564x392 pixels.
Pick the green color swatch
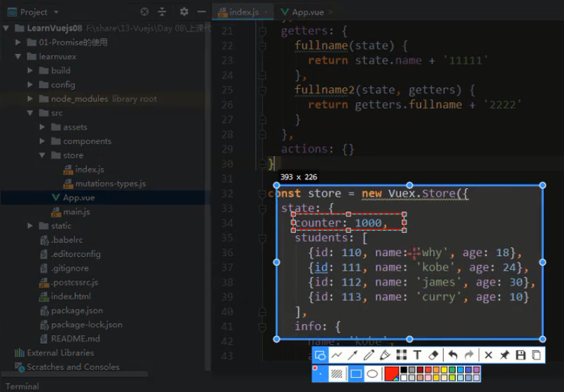tap(452, 370)
